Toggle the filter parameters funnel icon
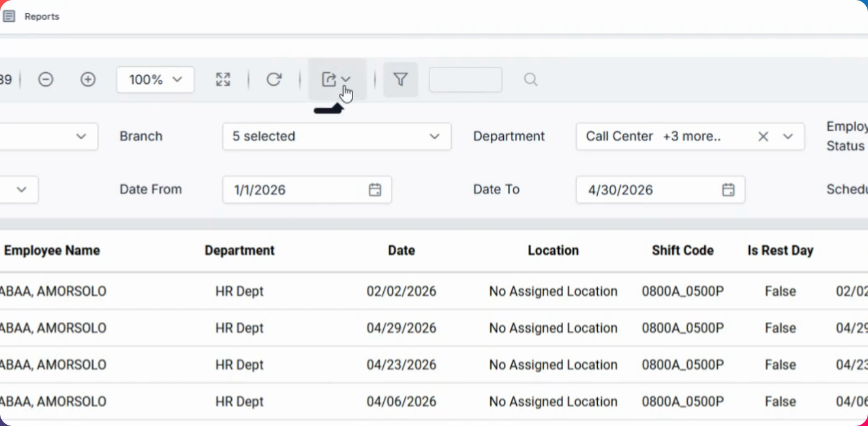 401,79
